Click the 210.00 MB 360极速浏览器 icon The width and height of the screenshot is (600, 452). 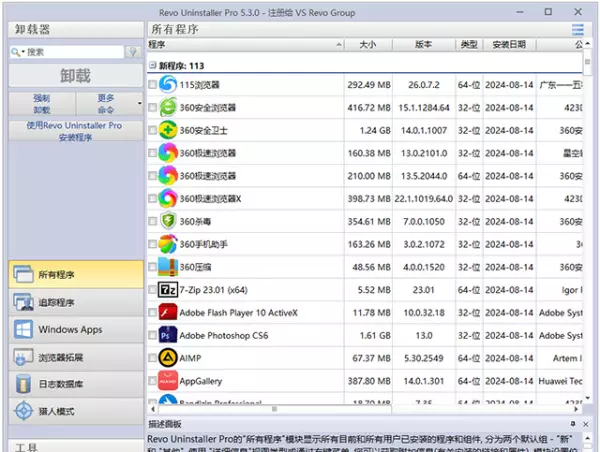(x=168, y=176)
